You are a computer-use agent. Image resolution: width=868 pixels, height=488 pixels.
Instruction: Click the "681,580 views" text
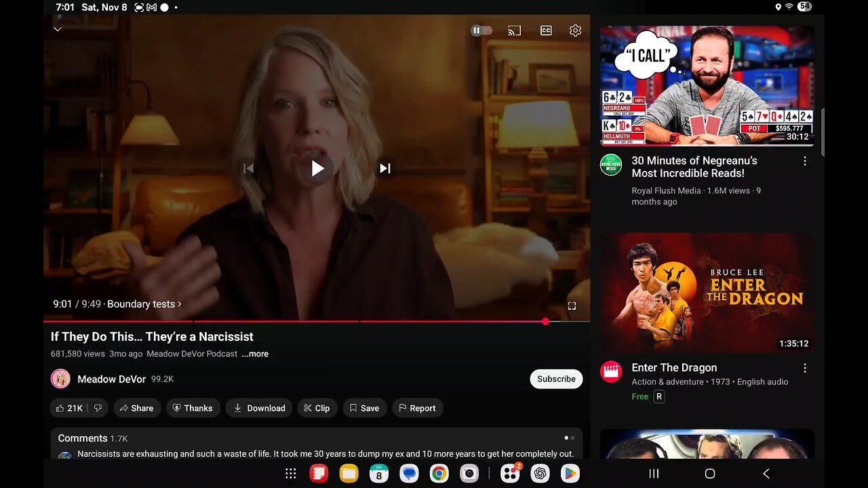(78, 354)
